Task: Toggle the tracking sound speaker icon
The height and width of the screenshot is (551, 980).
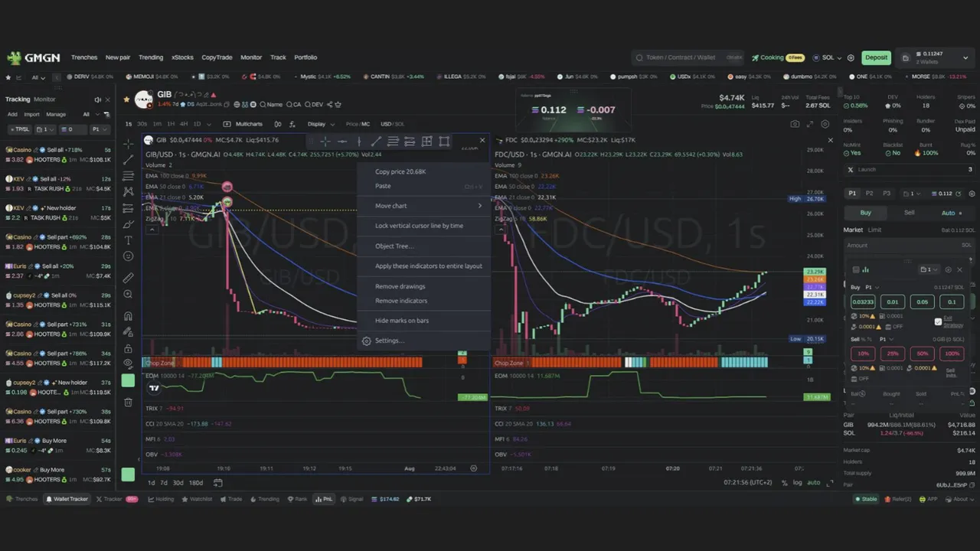Action: pyautogui.click(x=97, y=99)
